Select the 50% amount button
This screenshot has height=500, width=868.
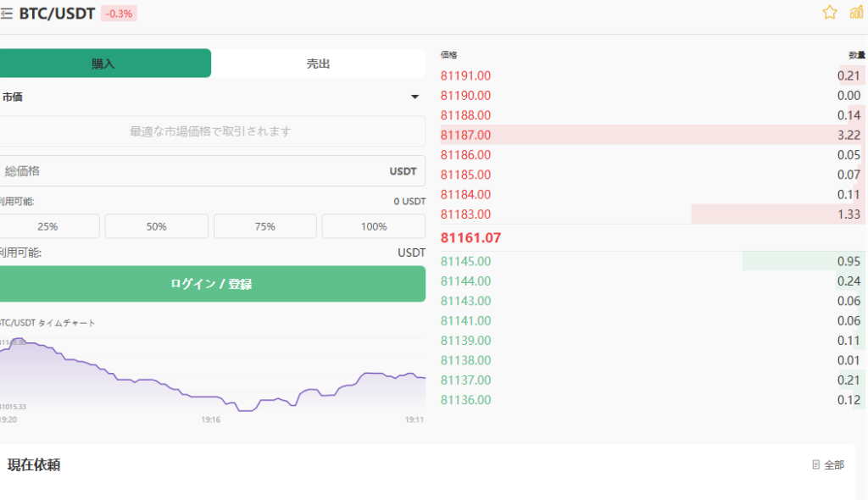click(x=157, y=226)
